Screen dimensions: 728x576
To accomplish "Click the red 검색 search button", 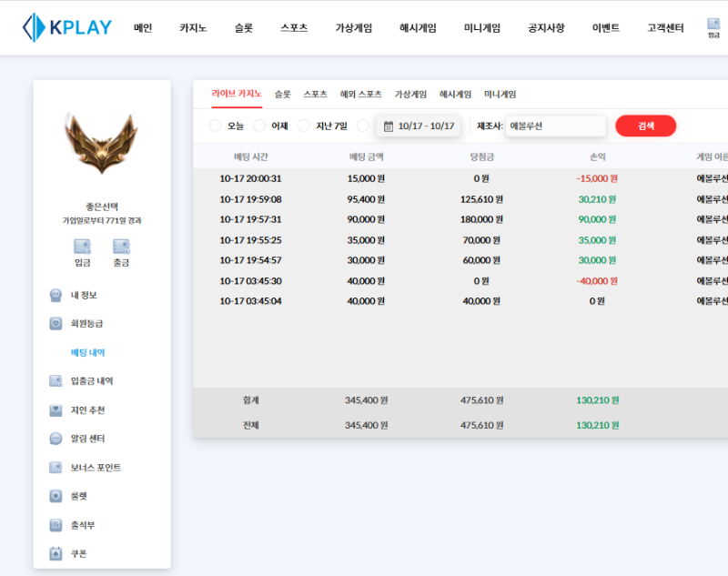I will tap(645, 126).
